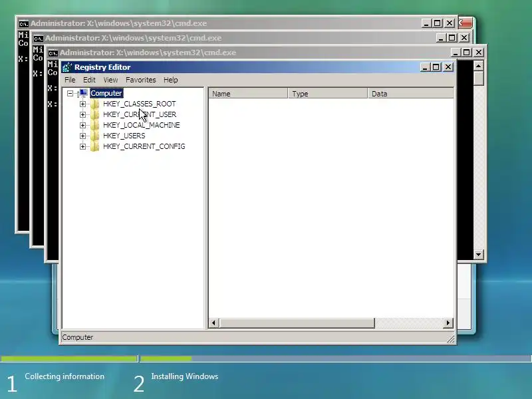
Task: Expand the HKEY_USERS key
Action: click(82, 136)
